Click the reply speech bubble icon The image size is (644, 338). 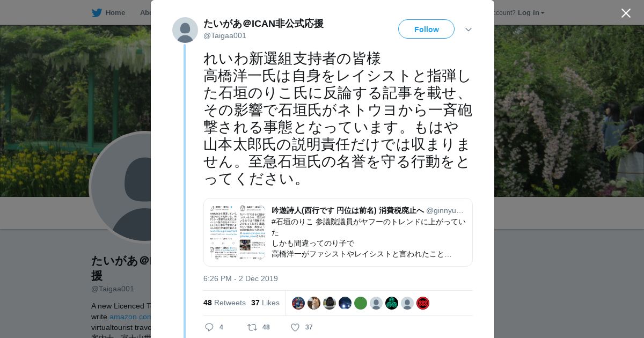click(209, 327)
